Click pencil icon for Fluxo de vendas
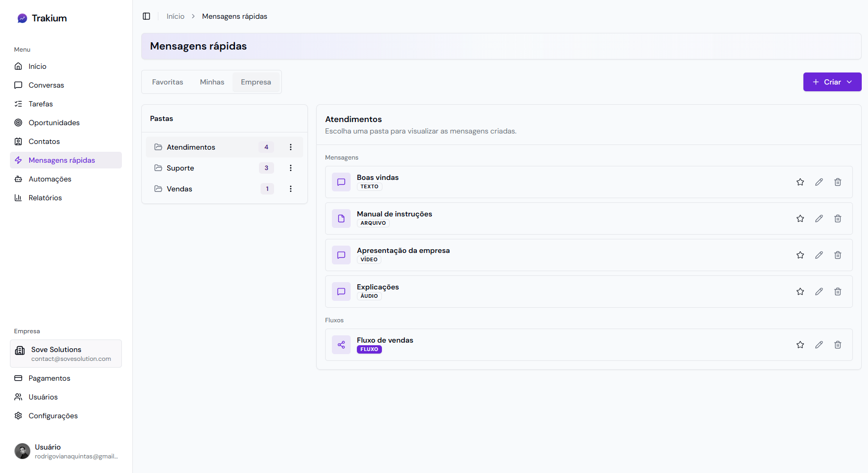Viewport: 868px width, 473px height. (819, 345)
